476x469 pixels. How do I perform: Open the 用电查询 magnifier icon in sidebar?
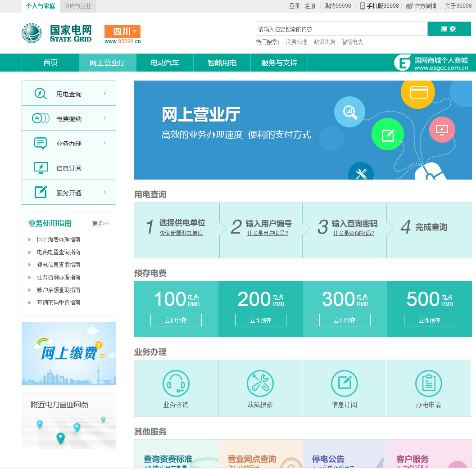(x=41, y=94)
